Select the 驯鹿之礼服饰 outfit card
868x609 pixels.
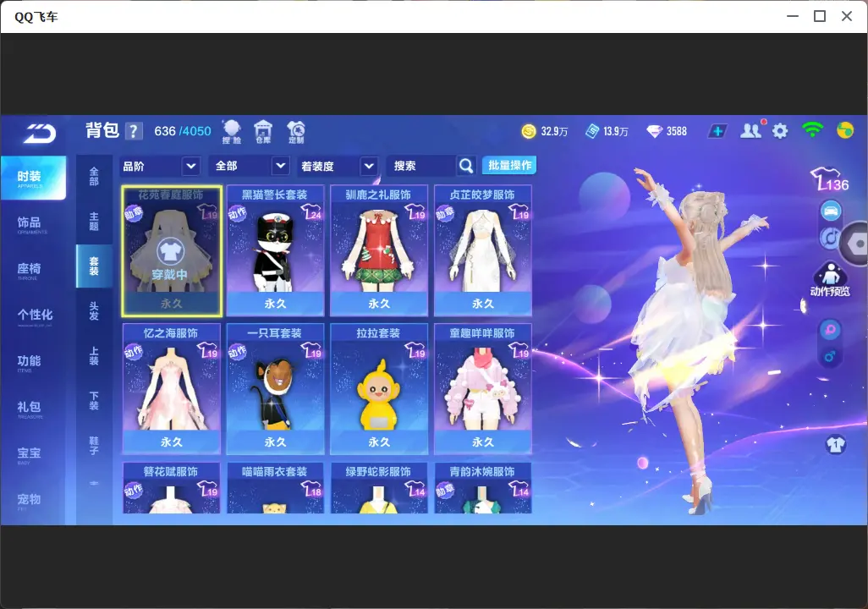coord(379,251)
